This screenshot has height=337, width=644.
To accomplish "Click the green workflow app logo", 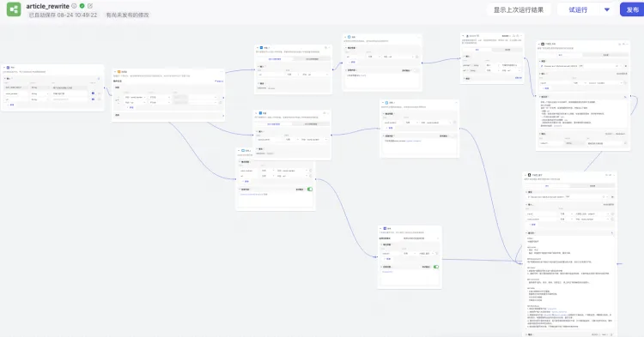I will pos(14,9).
